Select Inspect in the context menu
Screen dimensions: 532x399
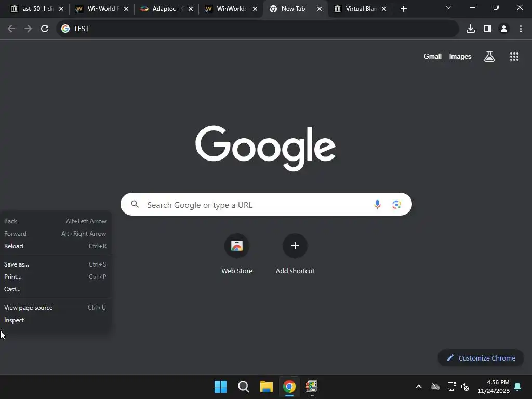(x=55, y=320)
